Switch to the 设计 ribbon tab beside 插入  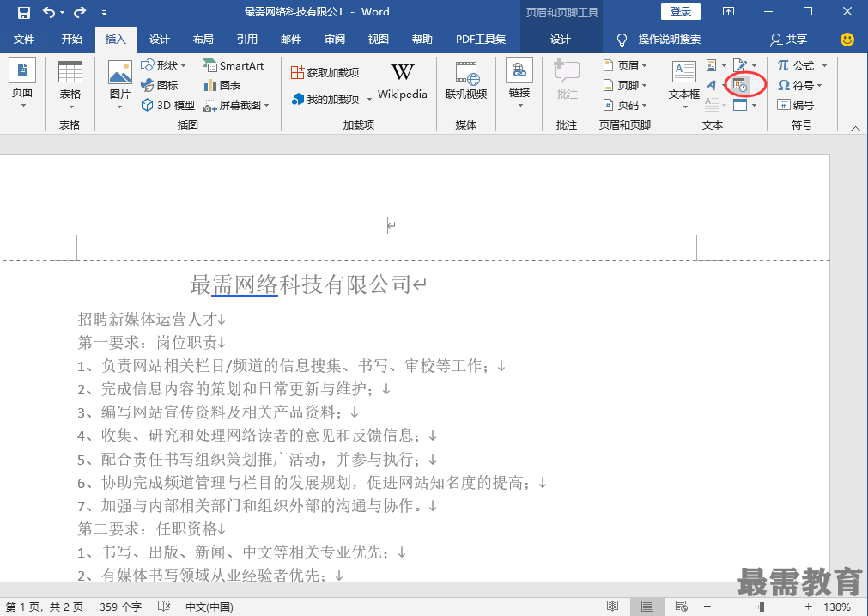click(x=159, y=40)
